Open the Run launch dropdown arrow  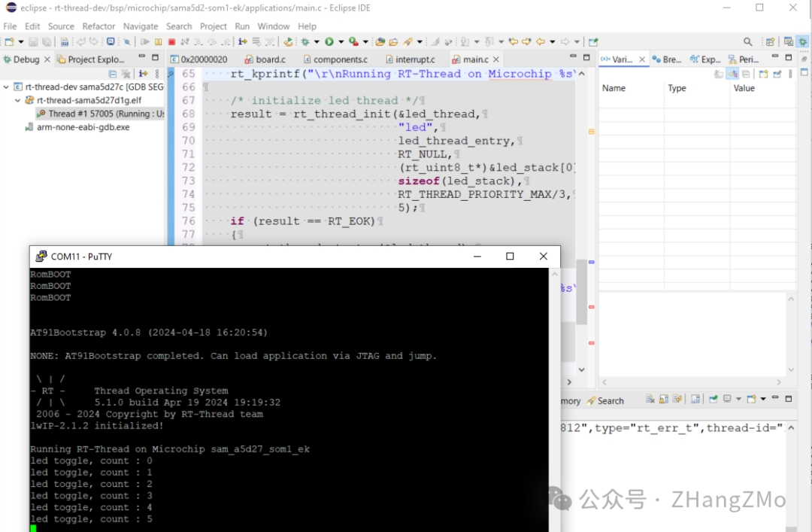[341, 42]
